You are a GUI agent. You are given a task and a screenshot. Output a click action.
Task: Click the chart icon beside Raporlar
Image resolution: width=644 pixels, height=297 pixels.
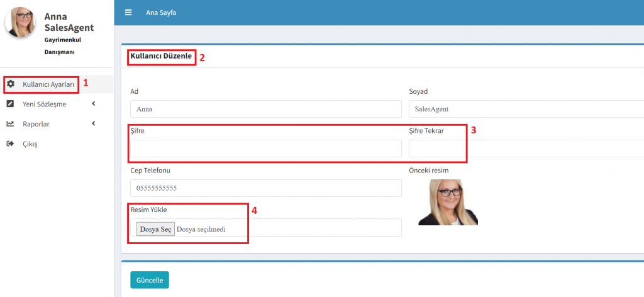[11, 124]
